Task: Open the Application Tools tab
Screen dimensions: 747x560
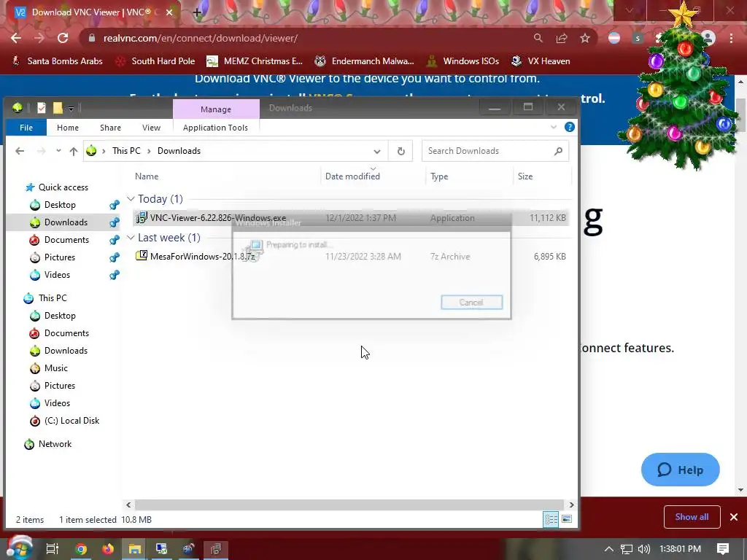Action: (215, 128)
